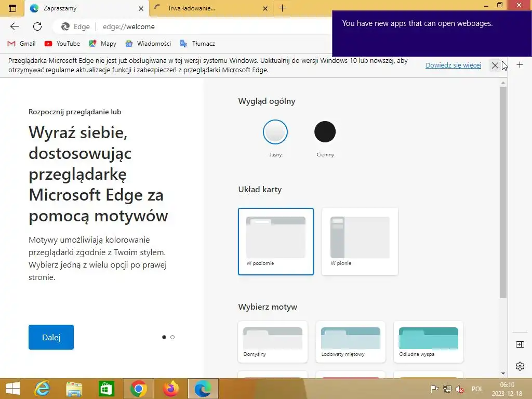The width and height of the screenshot is (532, 399).
Task: Add sidebar app with plus icon
Action: coord(520,64)
